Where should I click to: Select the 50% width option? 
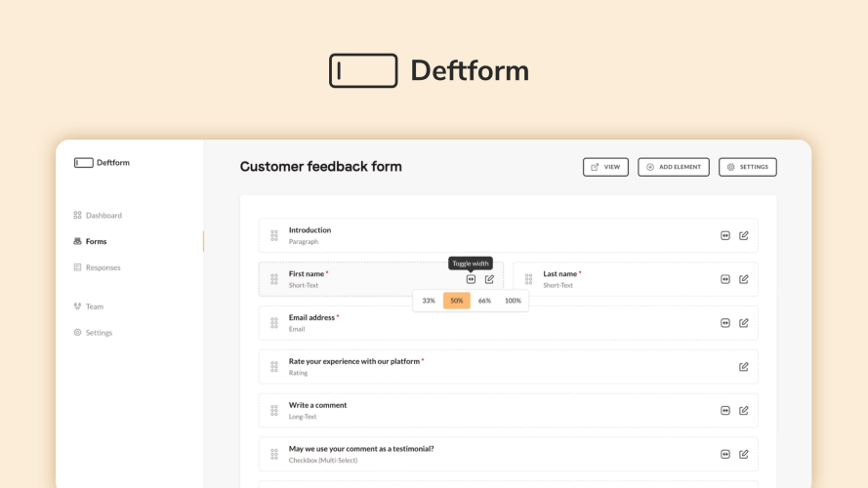pyautogui.click(x=457, y=301)
